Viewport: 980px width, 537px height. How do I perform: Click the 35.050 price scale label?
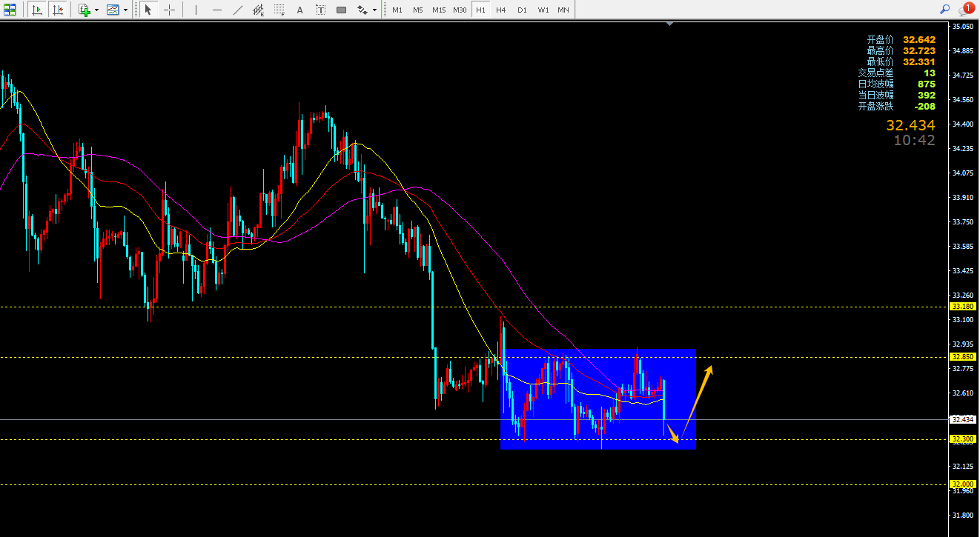coord(964,27)
